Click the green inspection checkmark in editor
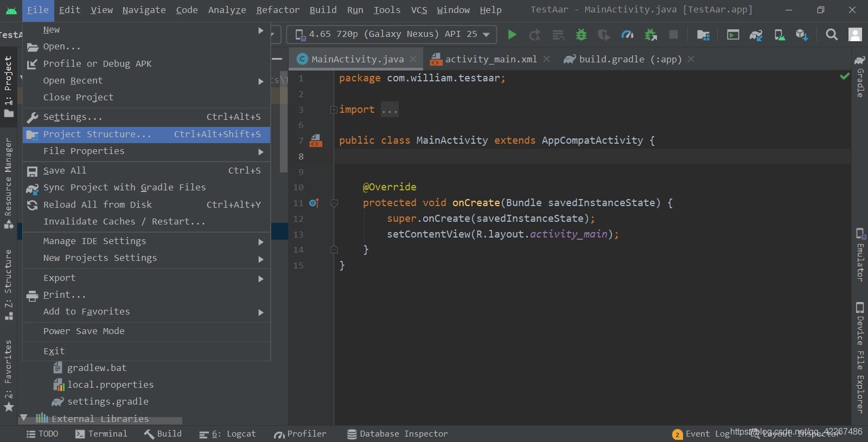 coord(845,76)
